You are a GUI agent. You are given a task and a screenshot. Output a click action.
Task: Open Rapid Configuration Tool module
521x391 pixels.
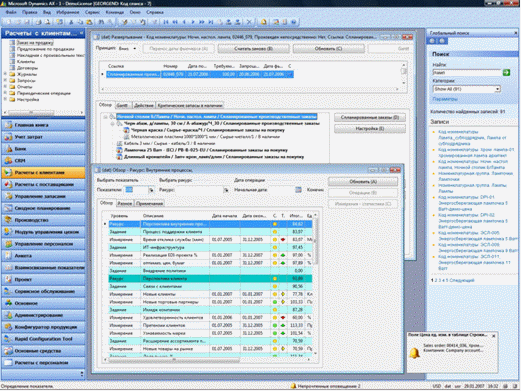coord(43,339)
